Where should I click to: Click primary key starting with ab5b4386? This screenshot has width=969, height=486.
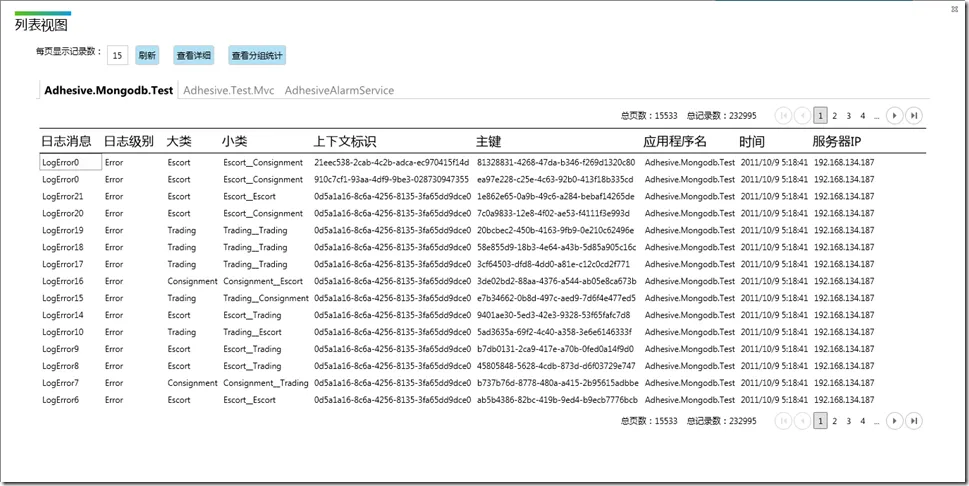[x=557, y=400]
